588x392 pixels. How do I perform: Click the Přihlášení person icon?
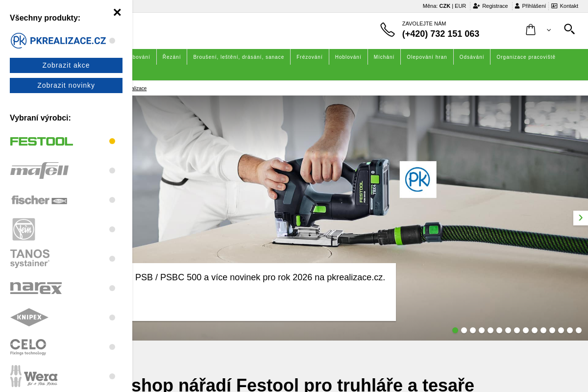click(517, 6)
